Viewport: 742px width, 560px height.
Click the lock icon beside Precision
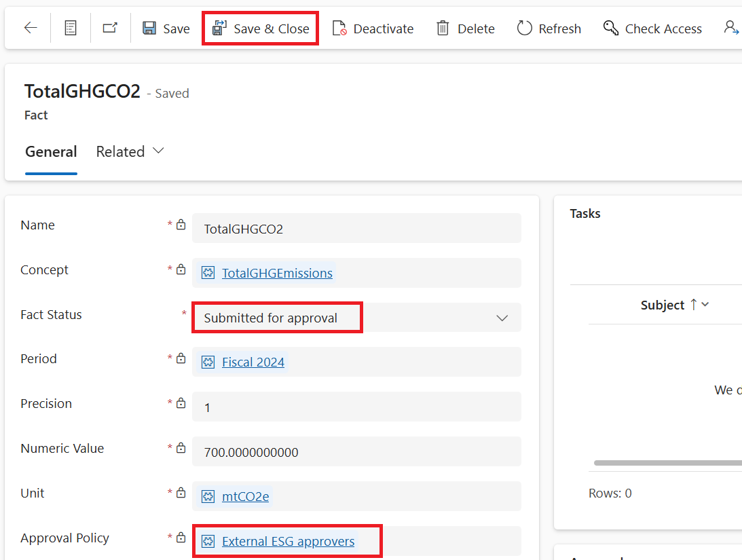[x=181, y=403]
